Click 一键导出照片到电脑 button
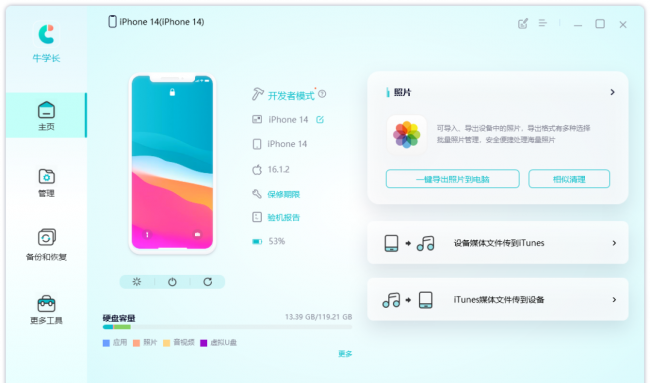This screenshot has width=650, height=383. [452, 179]
